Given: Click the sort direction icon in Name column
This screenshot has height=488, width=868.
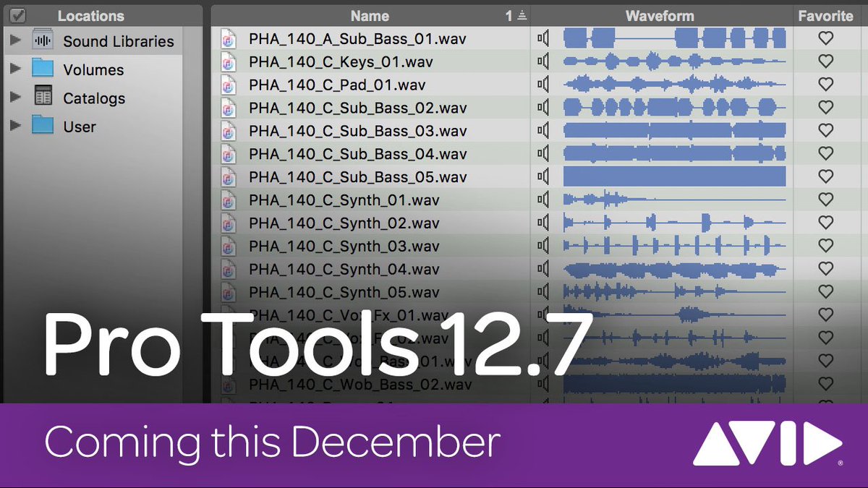Looking at the screenshot, I should click(522, 16).
